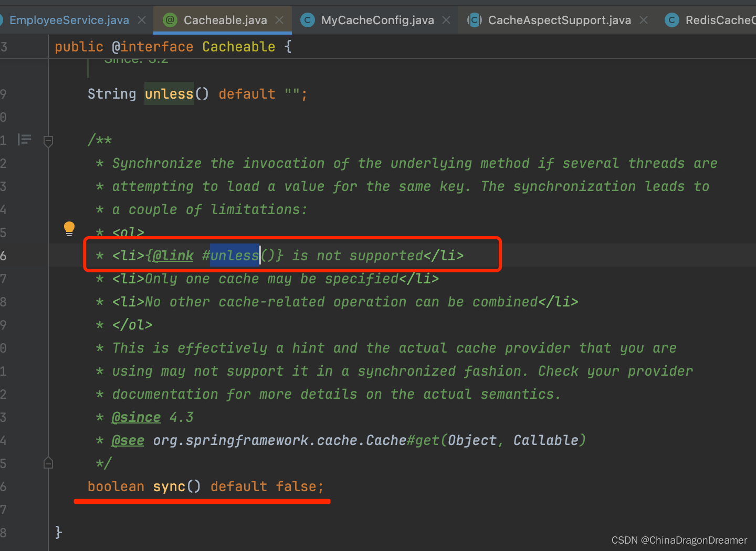Image resolution: width=756 pixels, height=551 pixels.
Task: Click the sync method name
Action: point(169,486)
